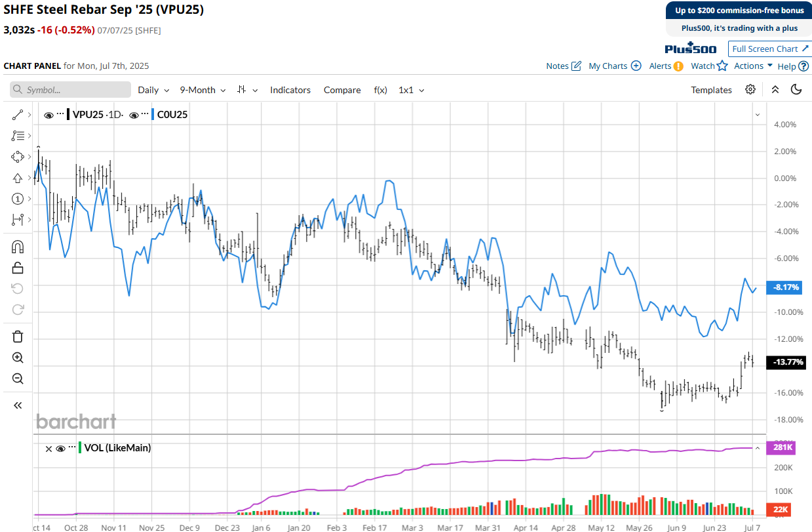Open the Daily interval dropdown
This screenshot has height=532, width=812.
[153, 90]
